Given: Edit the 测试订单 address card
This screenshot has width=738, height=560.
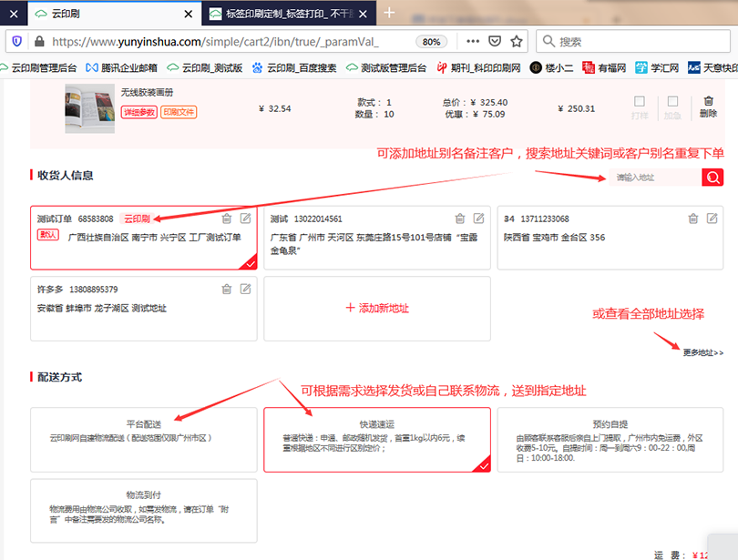Looking at the screenshot, I should point(246,219).
